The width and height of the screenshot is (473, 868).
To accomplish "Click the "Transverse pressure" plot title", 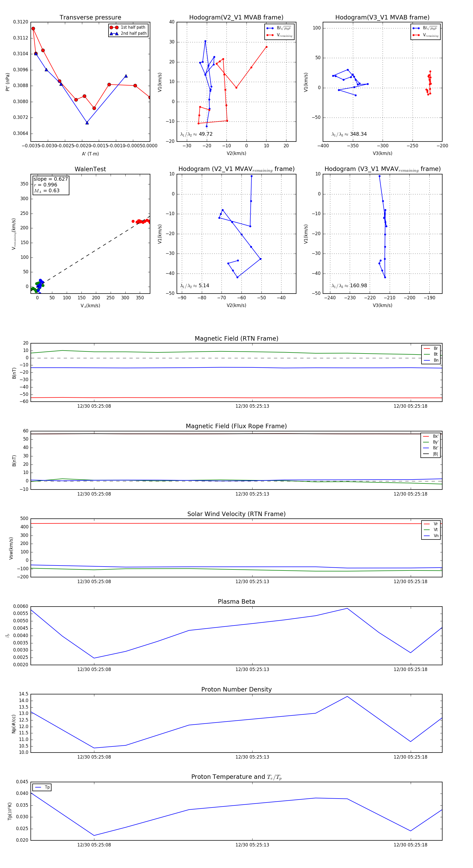I will click(90, 18).
